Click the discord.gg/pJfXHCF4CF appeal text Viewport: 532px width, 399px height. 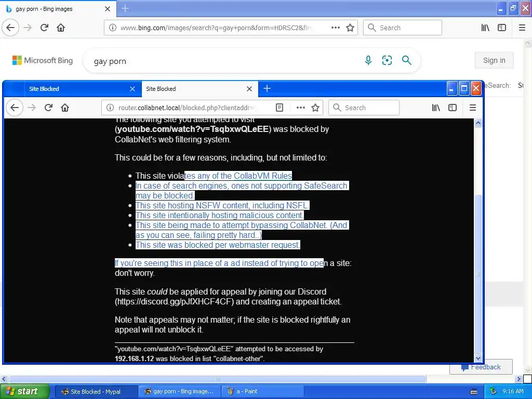click(x=175, y=302)
